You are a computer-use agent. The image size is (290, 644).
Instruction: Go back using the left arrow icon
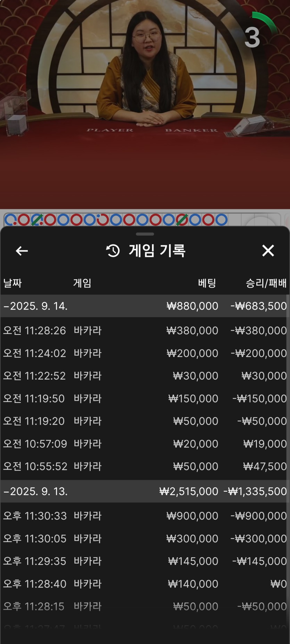click(x=22, y=251)
